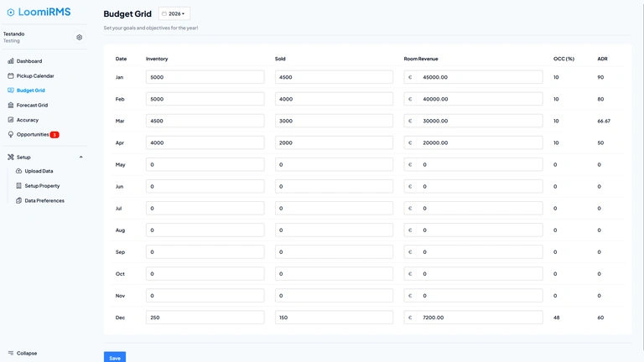Image resolution: width=644 pixels, height=362 pixels.
Task: Edit Apr Inventory field 4000
Action: 205,142
